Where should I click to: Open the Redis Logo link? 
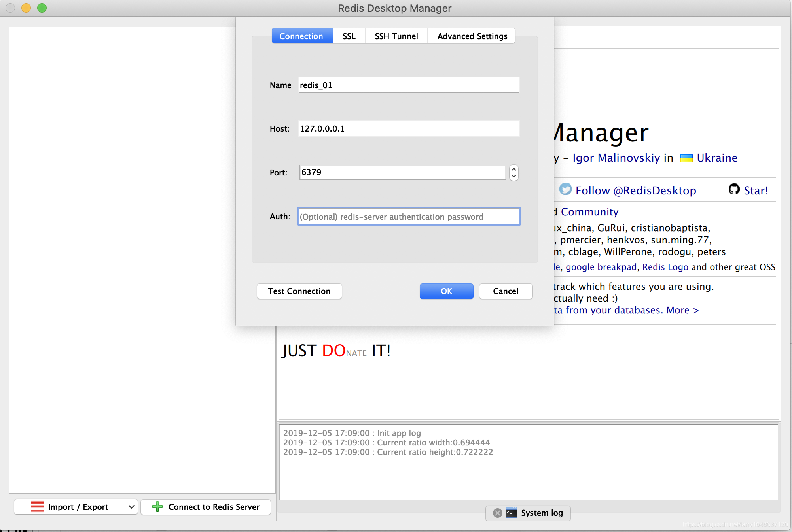pyautogui.click(x=665, y=267)
